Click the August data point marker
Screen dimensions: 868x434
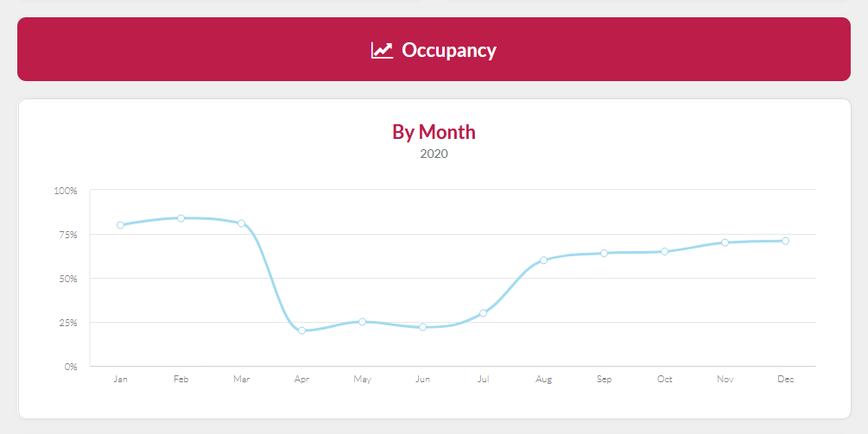click(x=543, y=260)
